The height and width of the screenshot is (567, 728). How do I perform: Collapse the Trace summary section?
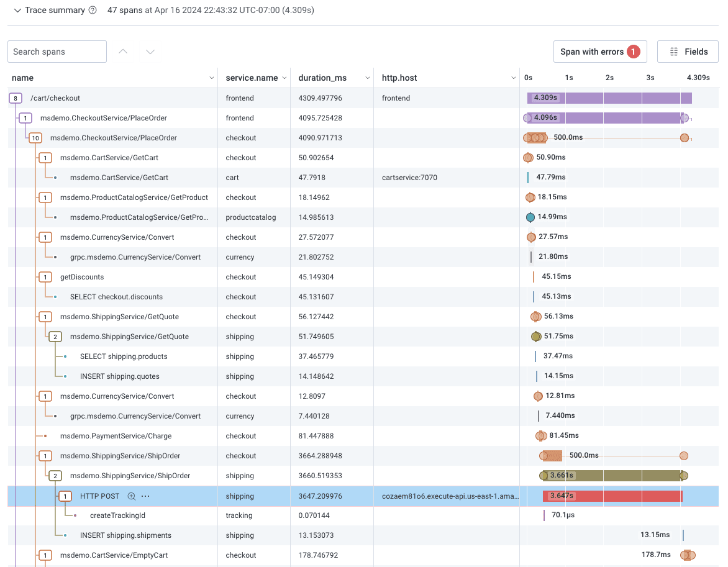click(x=17, y=11)
